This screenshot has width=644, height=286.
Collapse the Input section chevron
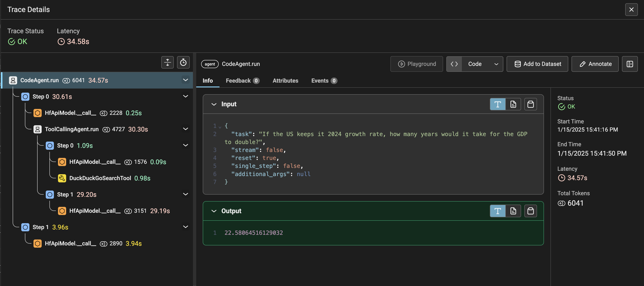tap(214, 104)
